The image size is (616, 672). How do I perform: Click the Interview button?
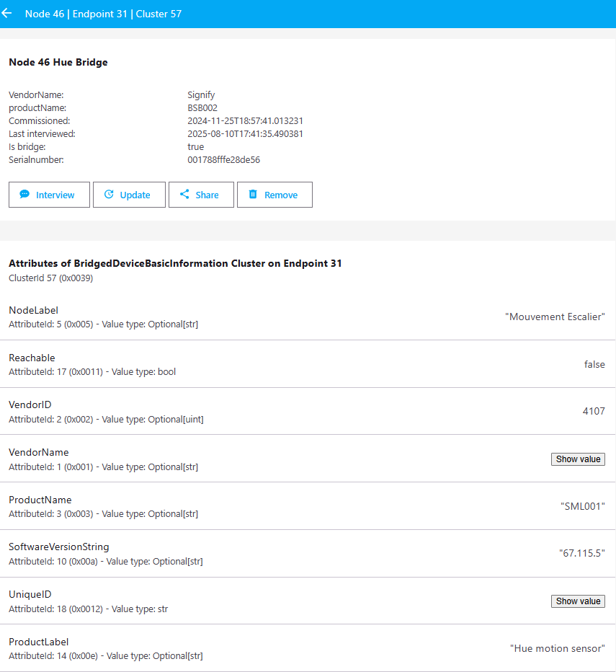click(49, 195)
